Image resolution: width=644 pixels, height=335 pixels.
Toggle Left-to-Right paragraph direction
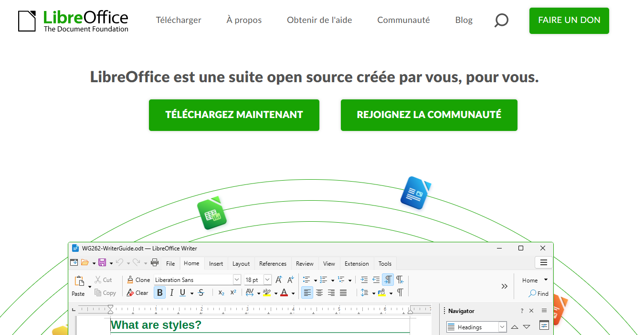[x=388, y=280]
